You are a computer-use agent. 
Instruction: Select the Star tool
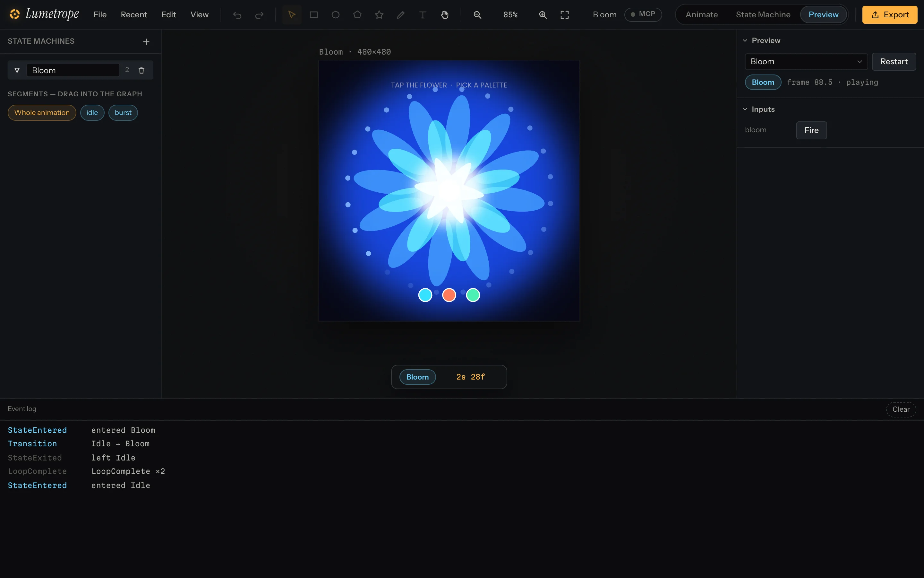379,15
